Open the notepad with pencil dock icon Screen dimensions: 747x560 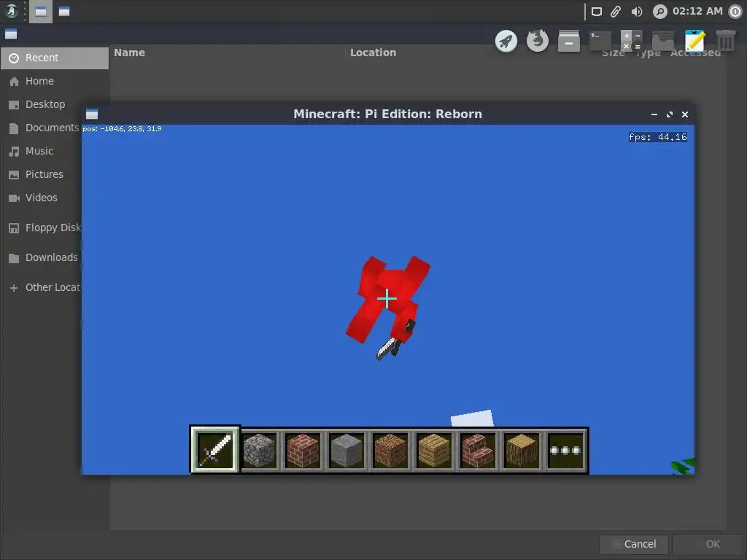(694, 41)
